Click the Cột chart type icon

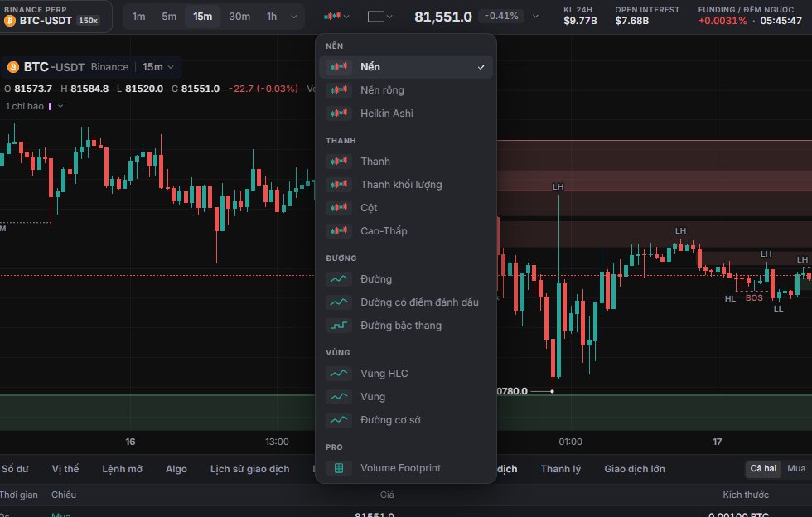point(339,208)
